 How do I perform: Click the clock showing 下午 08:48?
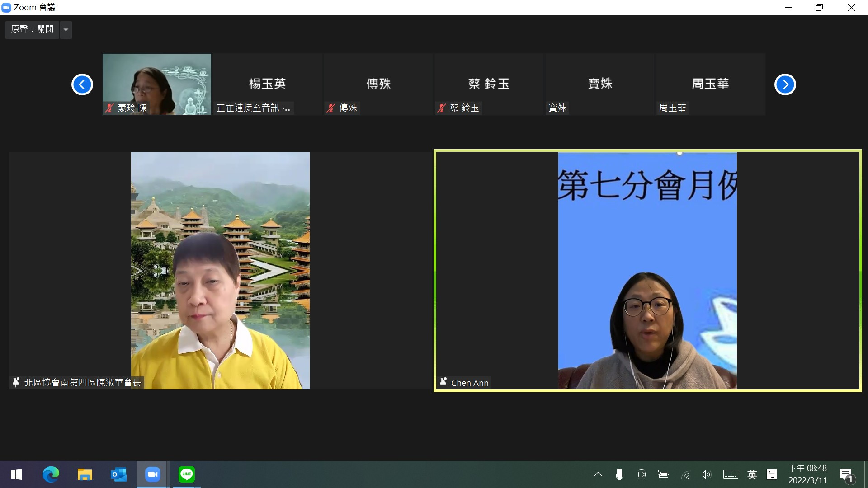click(807, 474)
